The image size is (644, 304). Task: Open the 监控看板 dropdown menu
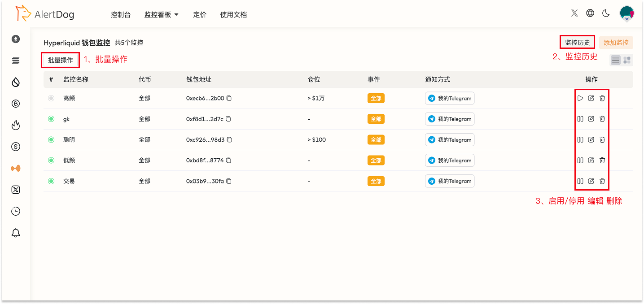(161, 14)
